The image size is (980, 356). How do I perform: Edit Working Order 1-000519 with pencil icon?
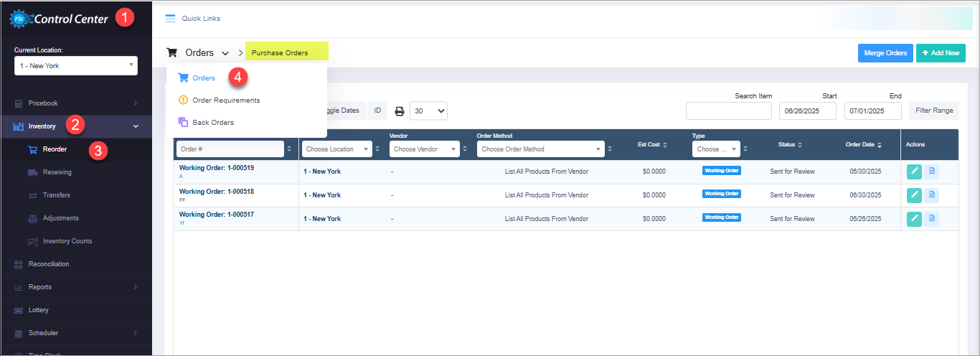[x=914, y=172]
